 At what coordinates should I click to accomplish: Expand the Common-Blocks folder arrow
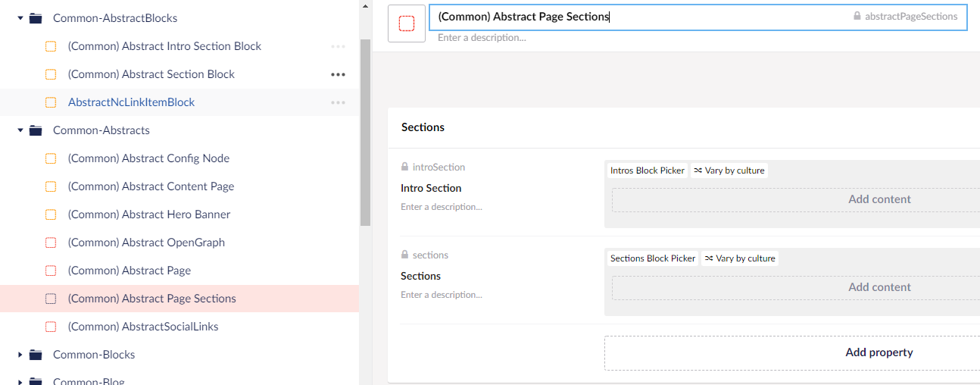pos(20,355)
